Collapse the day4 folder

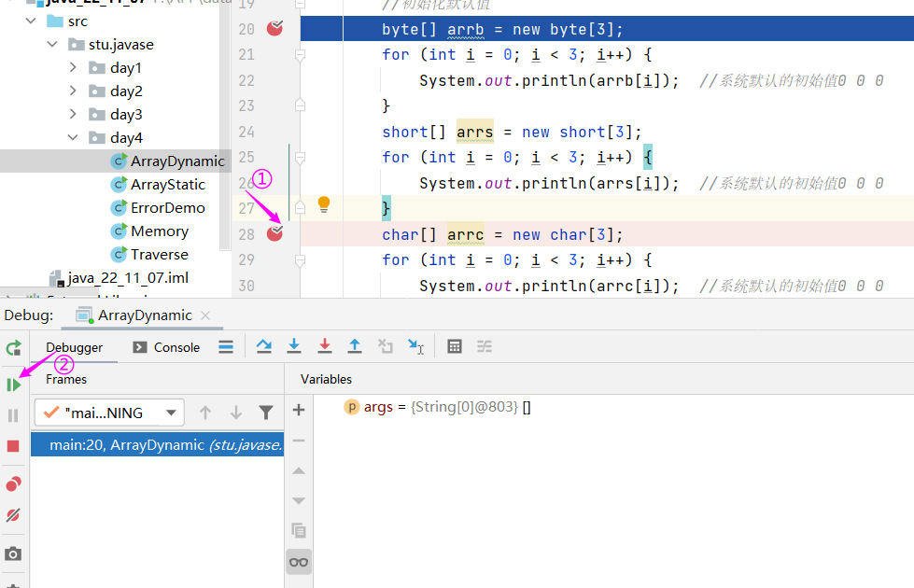coord(73,137)
